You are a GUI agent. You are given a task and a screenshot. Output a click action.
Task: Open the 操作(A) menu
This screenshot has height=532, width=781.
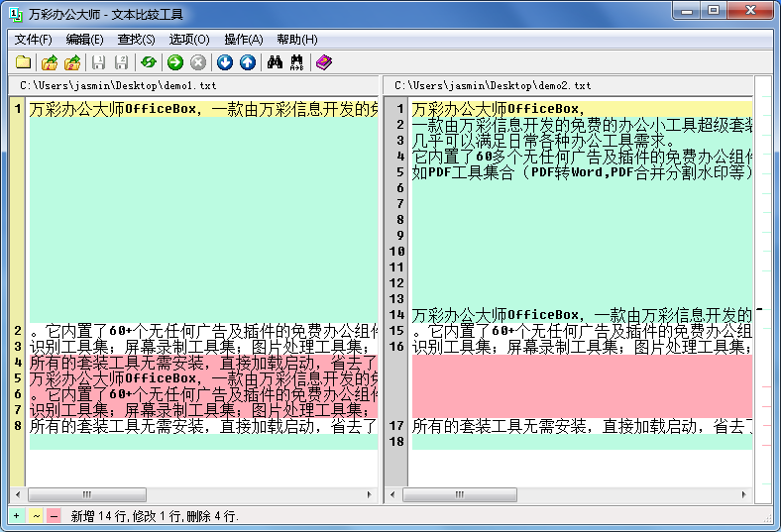[x=243, y=40]
